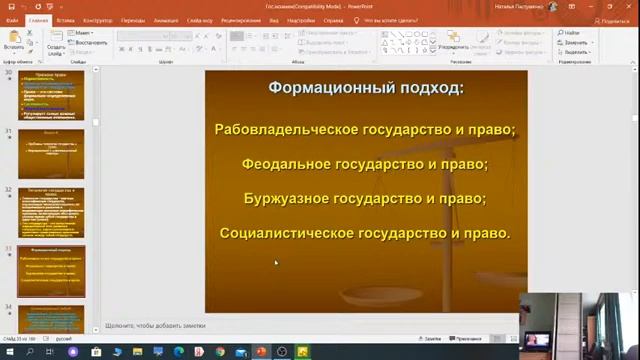
Task: Click the text "Феодальное государство и право;"
Action: pyautogui.click(x=365, y=164)
